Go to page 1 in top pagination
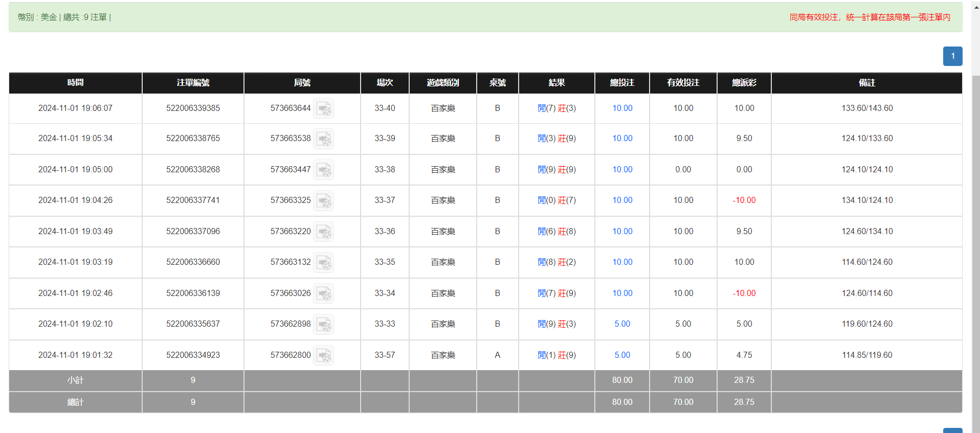 [952, 56]
